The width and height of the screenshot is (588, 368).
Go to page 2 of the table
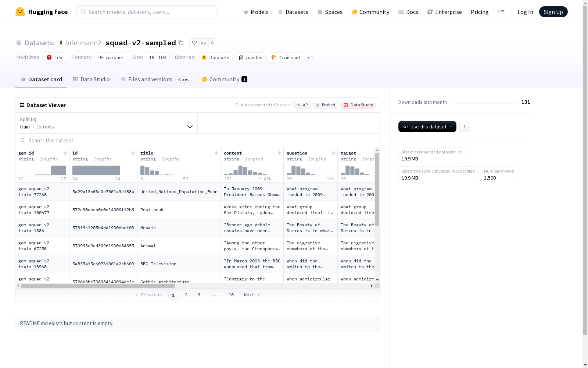click(186, 295)
